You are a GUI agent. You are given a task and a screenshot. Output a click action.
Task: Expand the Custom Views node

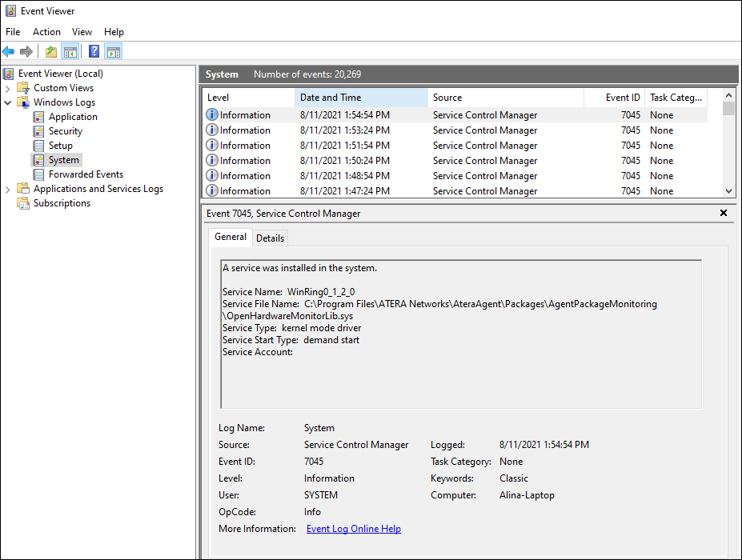click(7, 89)
